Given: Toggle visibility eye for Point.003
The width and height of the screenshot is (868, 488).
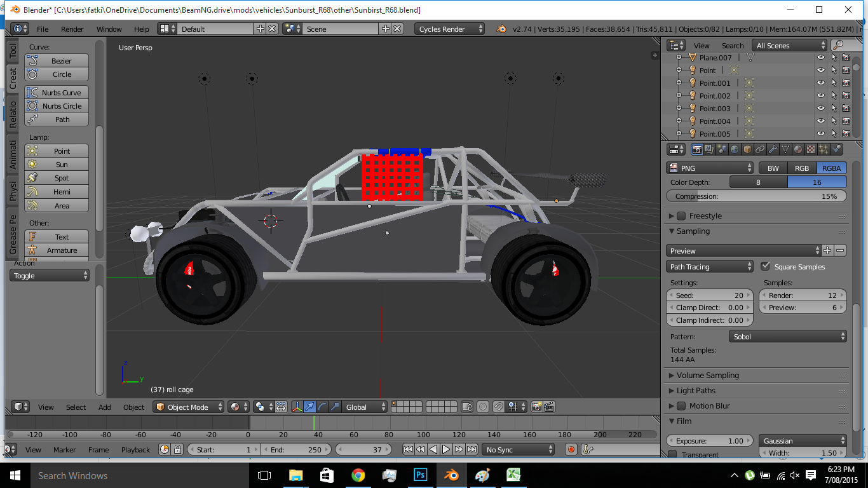Looking at the screenshot, I should 820,109.
